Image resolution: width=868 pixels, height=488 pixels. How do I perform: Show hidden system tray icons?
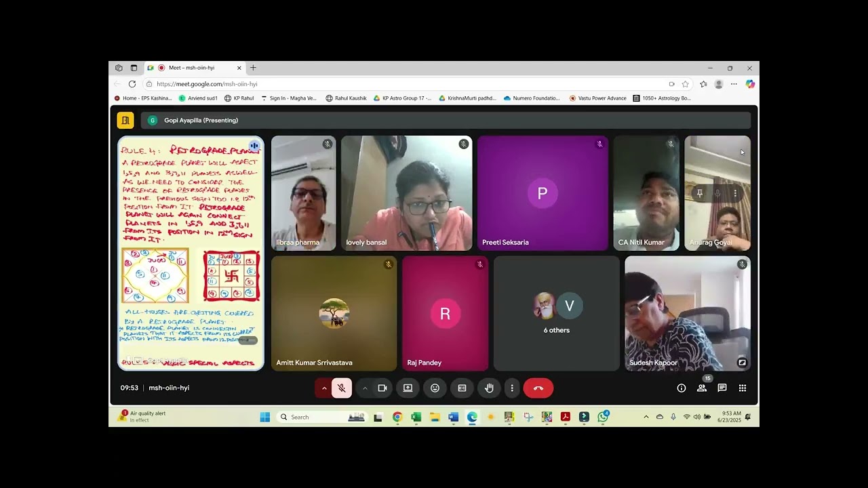646,417
